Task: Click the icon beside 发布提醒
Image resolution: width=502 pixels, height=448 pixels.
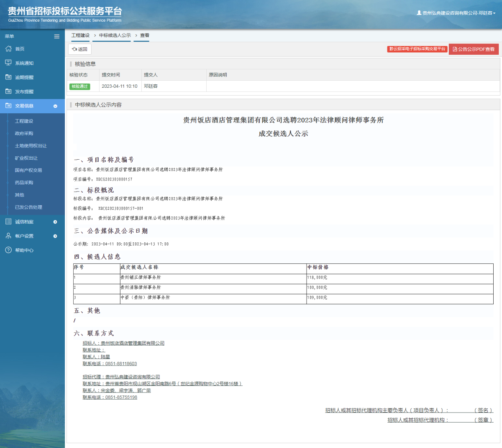Action: pyautogui.click(x=8, y=91)
